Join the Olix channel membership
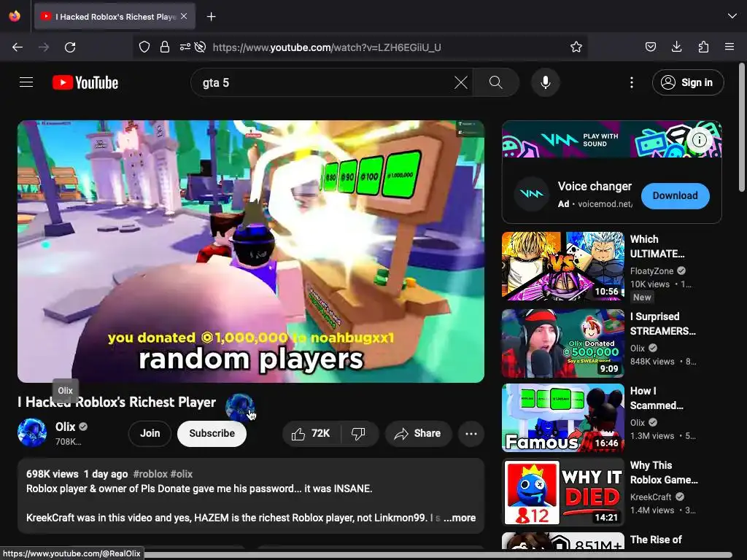 point(150,433)
